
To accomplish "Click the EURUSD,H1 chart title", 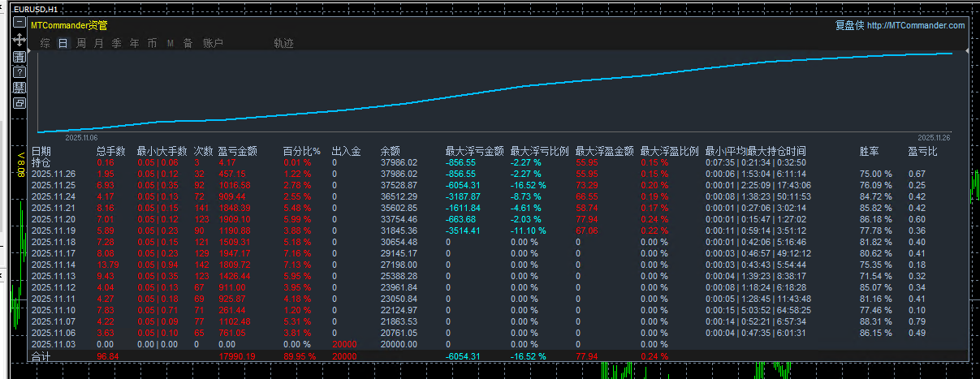I will (35, 9).
